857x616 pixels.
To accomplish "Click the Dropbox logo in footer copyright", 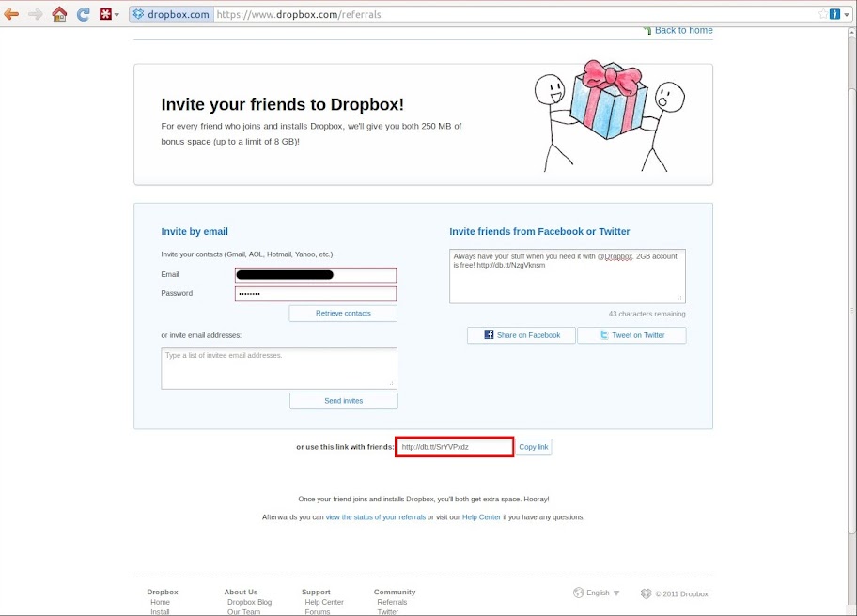I will 646,593.
